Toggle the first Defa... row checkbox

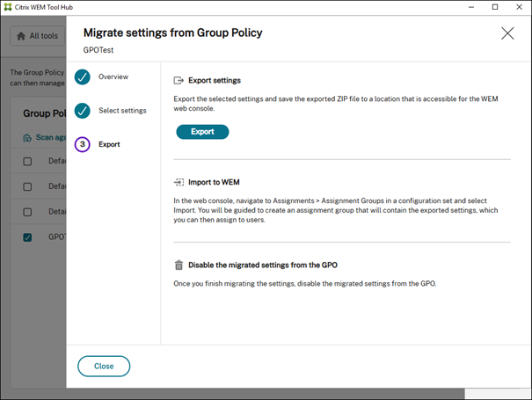coord(27,161)
